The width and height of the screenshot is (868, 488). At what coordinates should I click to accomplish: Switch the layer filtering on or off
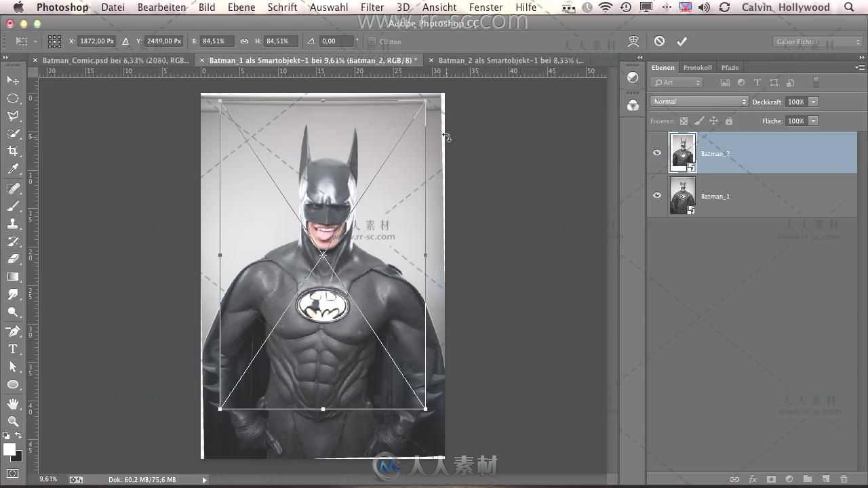click(816, 83)
